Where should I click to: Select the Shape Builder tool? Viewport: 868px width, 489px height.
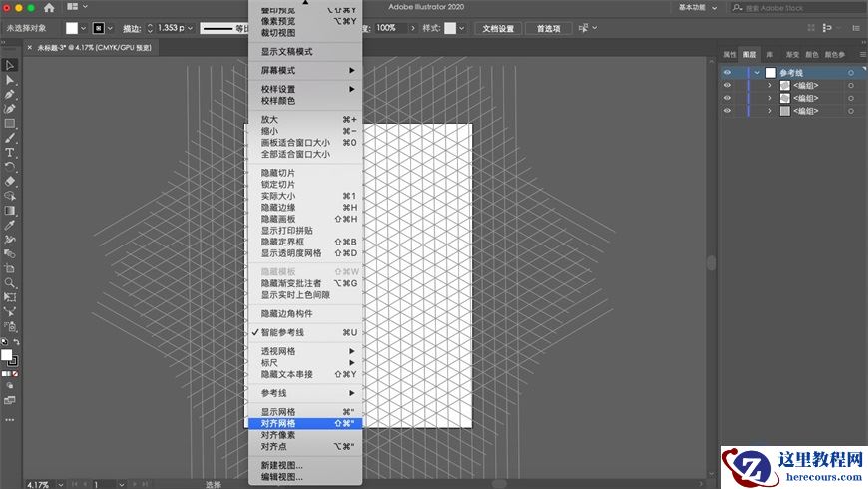click(x=9, y=196)
